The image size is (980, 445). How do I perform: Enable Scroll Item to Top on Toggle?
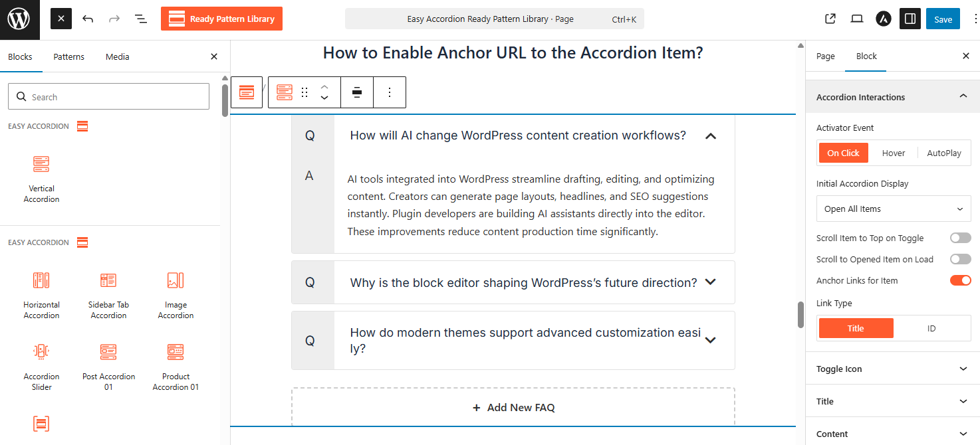coord(960,238)
